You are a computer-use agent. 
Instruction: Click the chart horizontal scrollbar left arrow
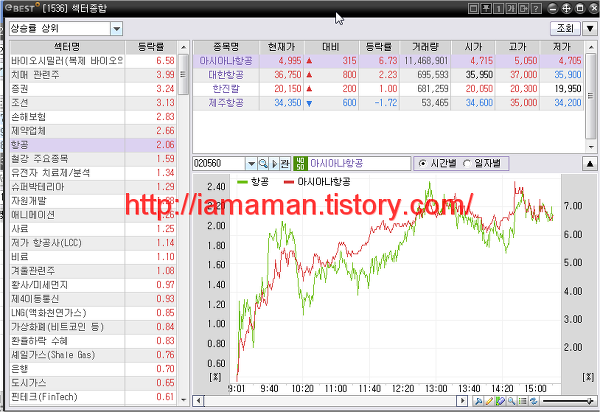coord(198,401)
